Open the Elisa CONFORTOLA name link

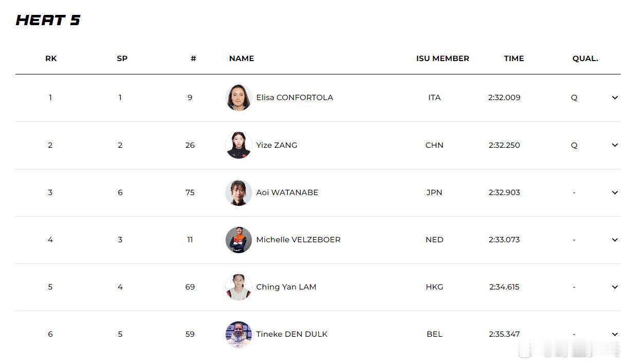coord(294,98)
